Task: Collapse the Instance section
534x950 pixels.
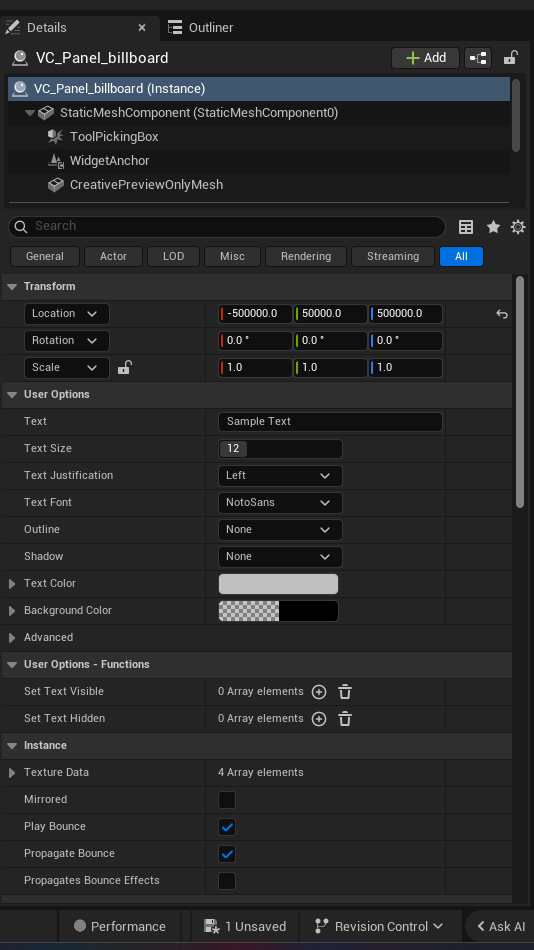Action: pyautogui.click(x=12, y=746)
